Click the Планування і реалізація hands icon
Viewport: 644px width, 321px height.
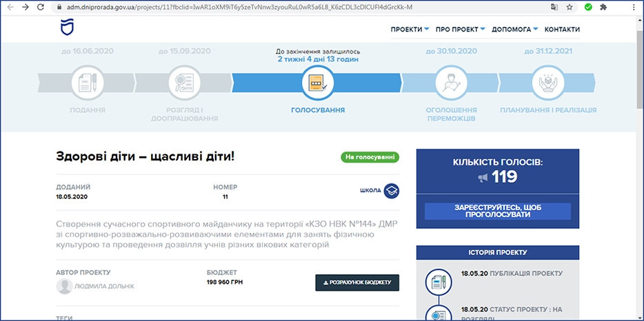click(x=548, y=84)
